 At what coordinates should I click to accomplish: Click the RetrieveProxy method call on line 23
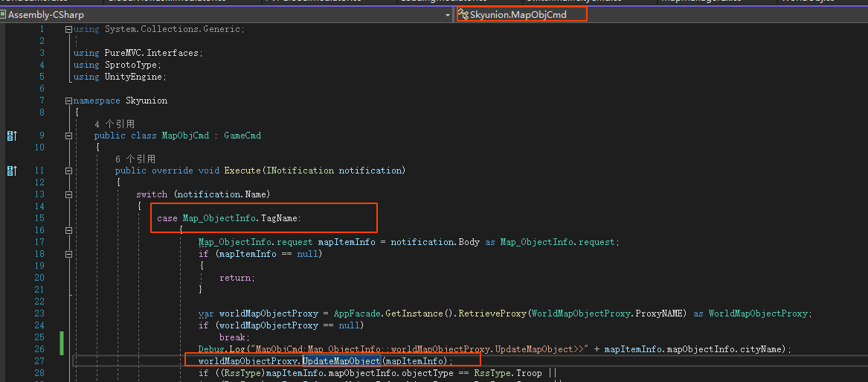coord(489,313)
